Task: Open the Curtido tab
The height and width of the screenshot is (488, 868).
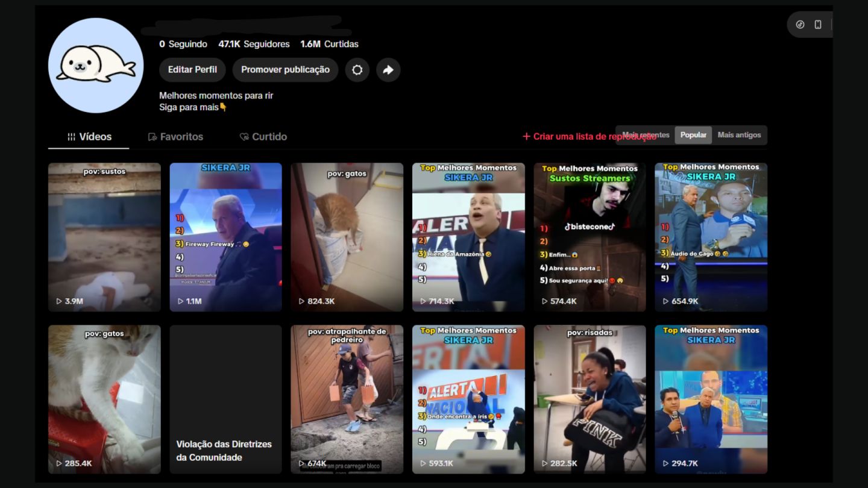Action: [263, 137]
